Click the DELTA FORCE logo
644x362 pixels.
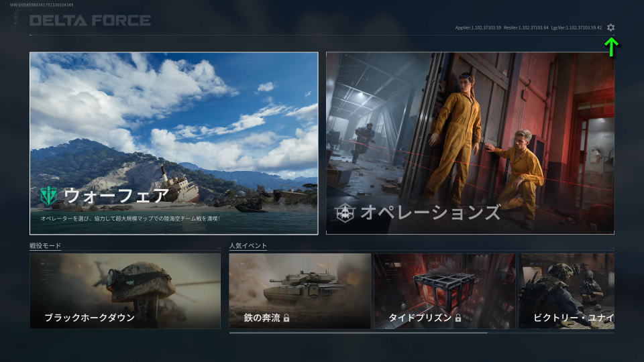point(91,21)
